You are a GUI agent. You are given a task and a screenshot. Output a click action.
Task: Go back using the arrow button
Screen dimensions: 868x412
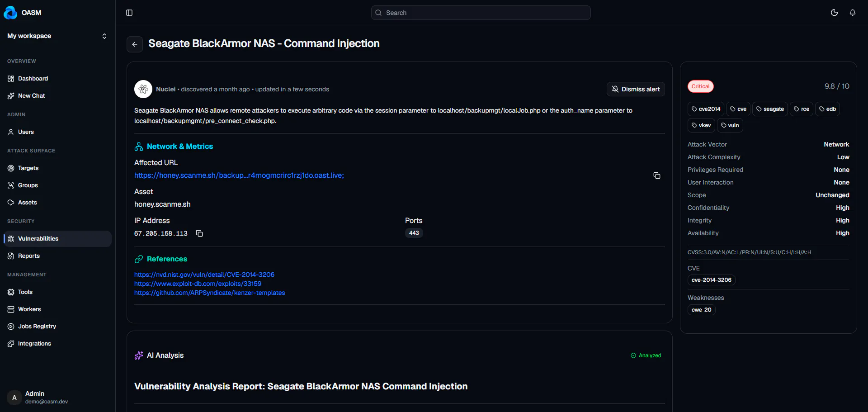tap(135, 44)
